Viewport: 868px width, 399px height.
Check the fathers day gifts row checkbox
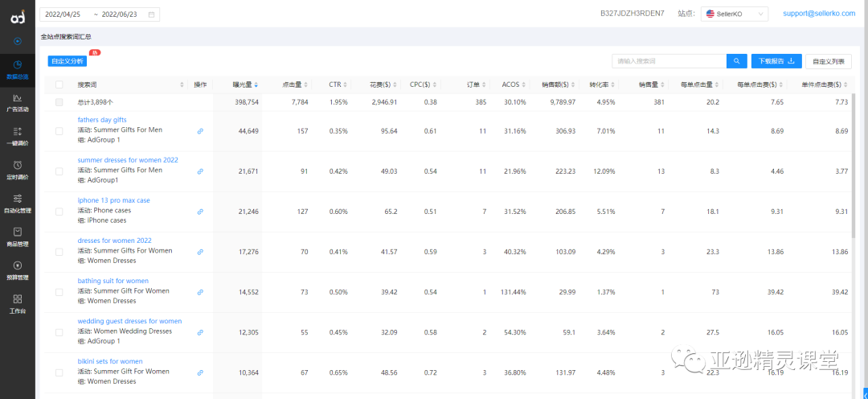pos(59,131)
